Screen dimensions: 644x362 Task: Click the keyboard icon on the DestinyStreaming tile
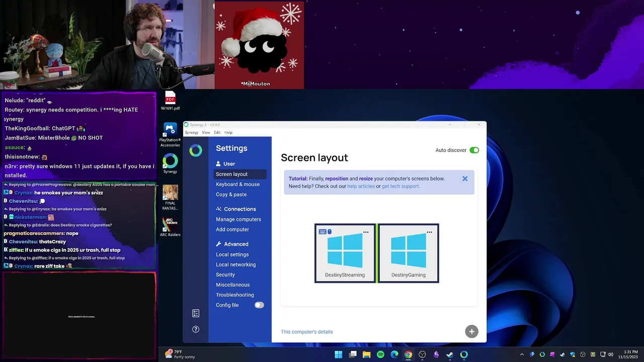tap(323, 232)
